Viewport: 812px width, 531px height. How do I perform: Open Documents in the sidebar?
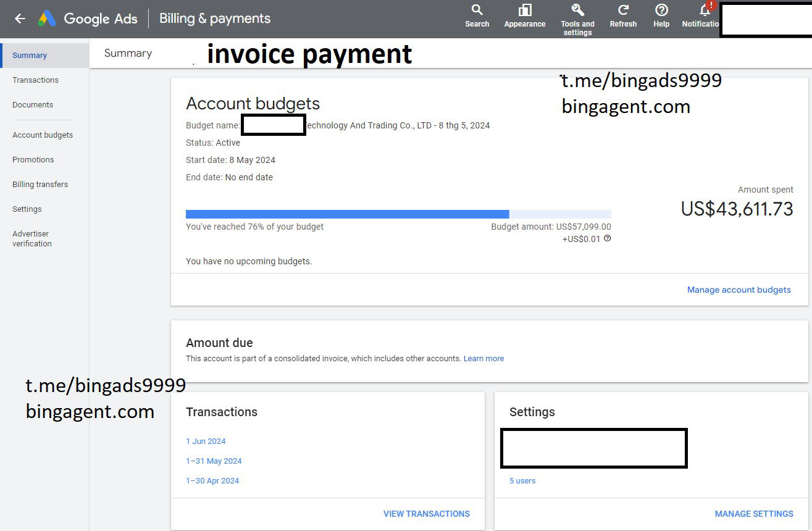[33, 105]
